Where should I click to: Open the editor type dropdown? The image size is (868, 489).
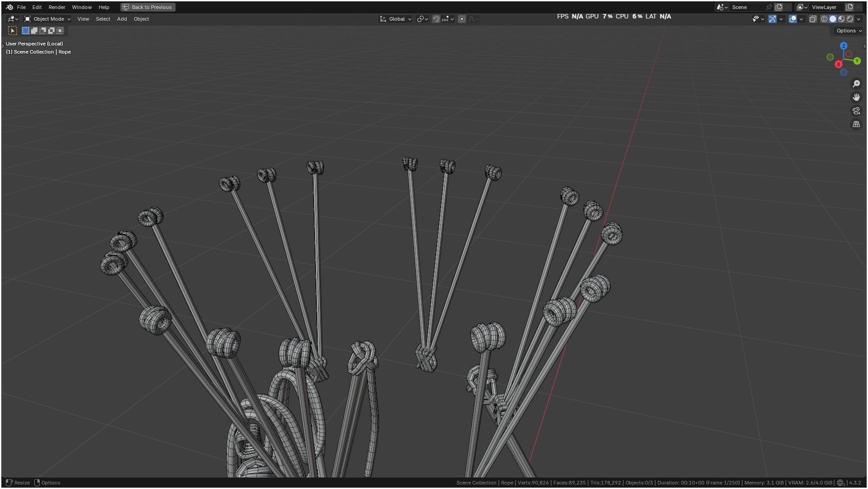pos(13,19)
